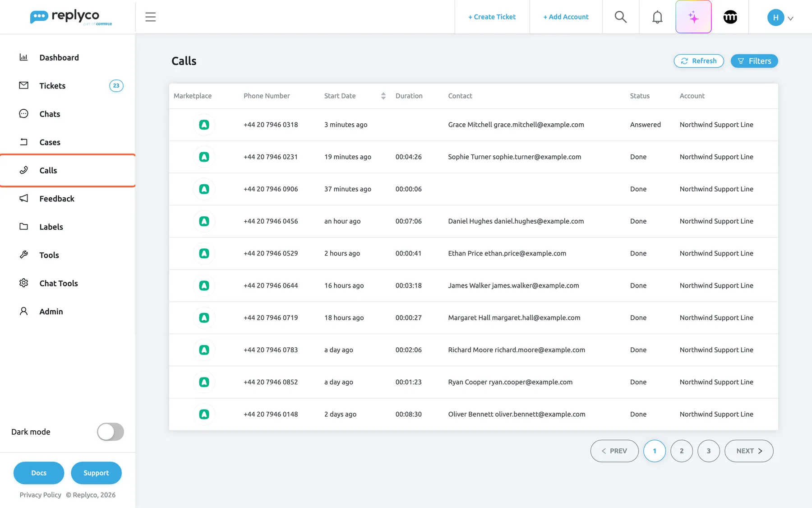Click the marketplace icon for Grace Mitchell's call

coord(204,125)
